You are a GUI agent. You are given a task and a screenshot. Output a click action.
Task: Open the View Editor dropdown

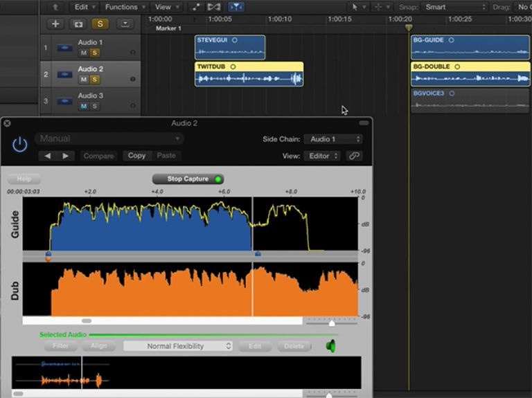point(321,156)
